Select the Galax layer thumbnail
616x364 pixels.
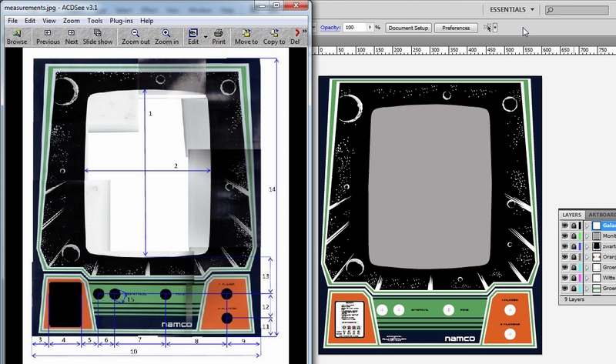pyautogui.click(x=596, y=225)
